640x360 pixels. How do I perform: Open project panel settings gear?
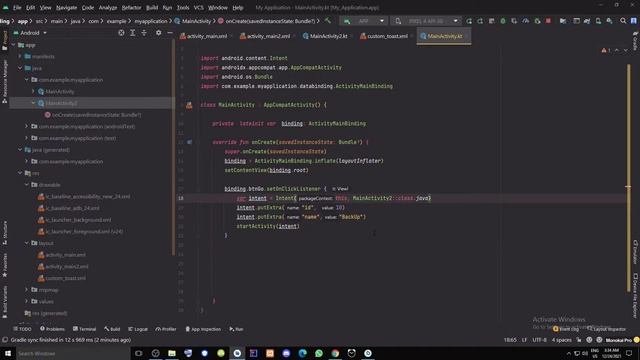click(158, 33)
